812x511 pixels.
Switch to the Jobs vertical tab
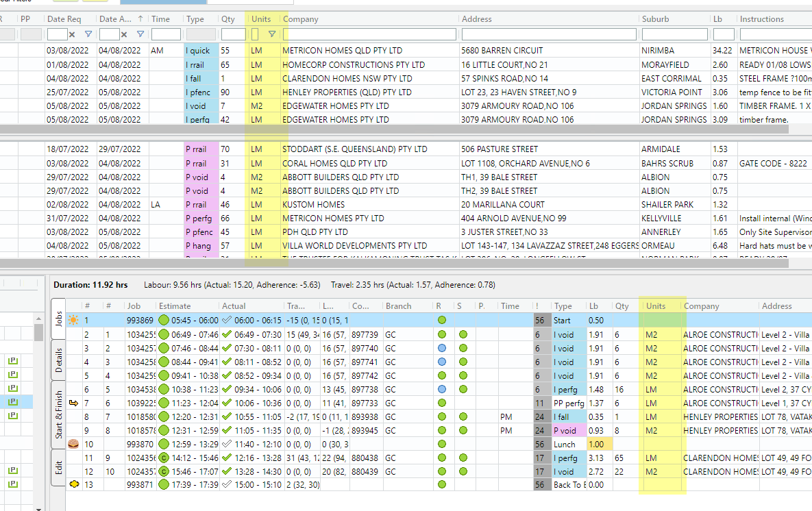point(58,319)
